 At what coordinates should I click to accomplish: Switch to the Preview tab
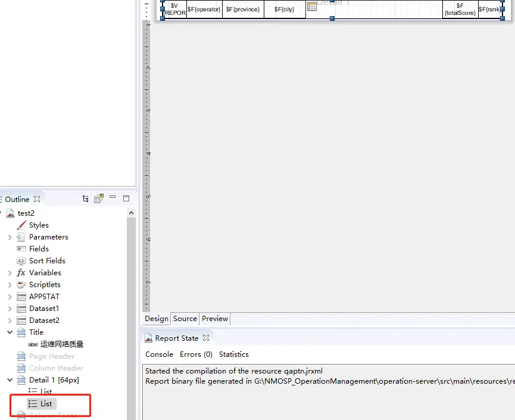pos(215,319)
